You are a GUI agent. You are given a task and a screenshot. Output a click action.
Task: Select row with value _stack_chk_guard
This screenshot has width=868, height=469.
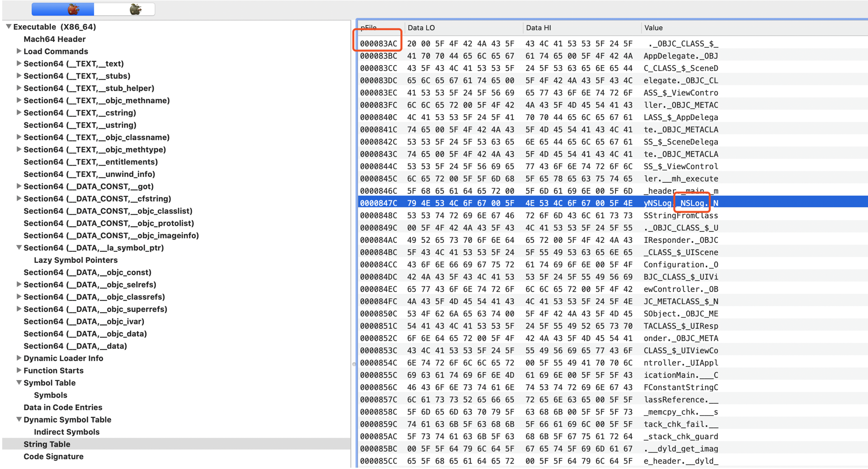(613, 436)
